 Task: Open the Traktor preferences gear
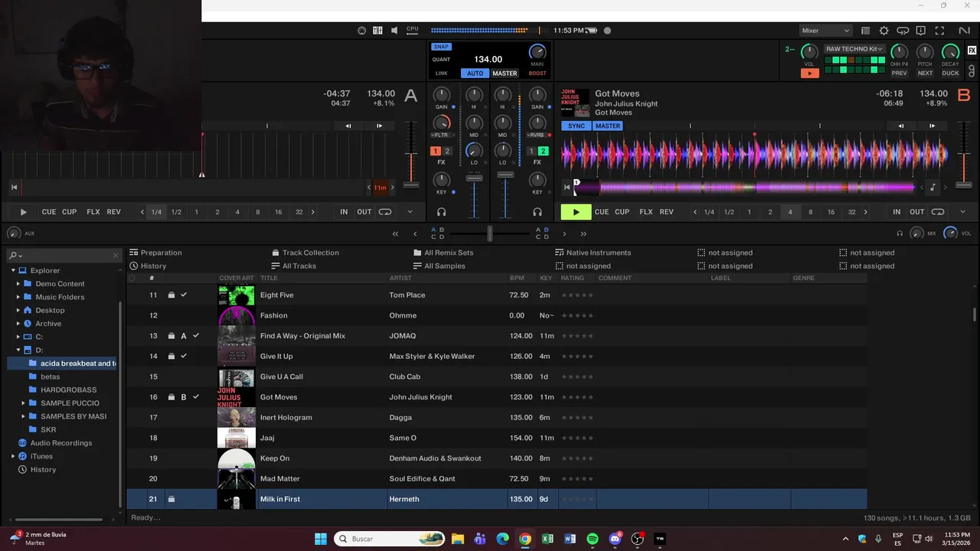point(884,31)
